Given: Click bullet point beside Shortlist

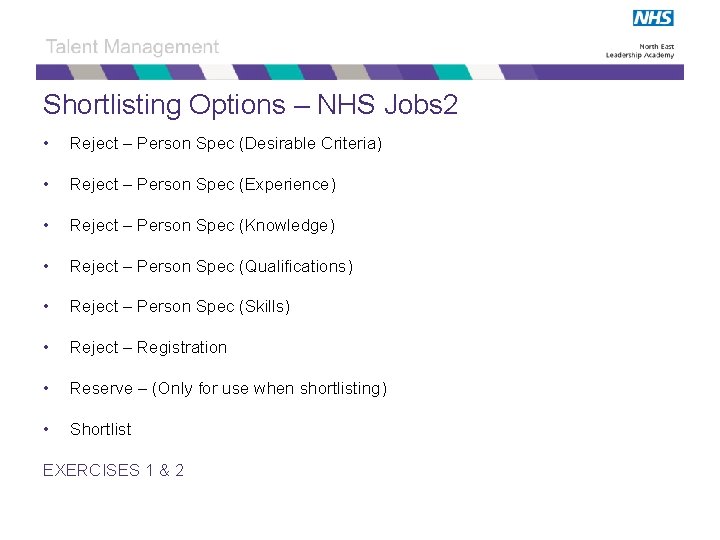Looking at the screenshot, I should point(46,429).
